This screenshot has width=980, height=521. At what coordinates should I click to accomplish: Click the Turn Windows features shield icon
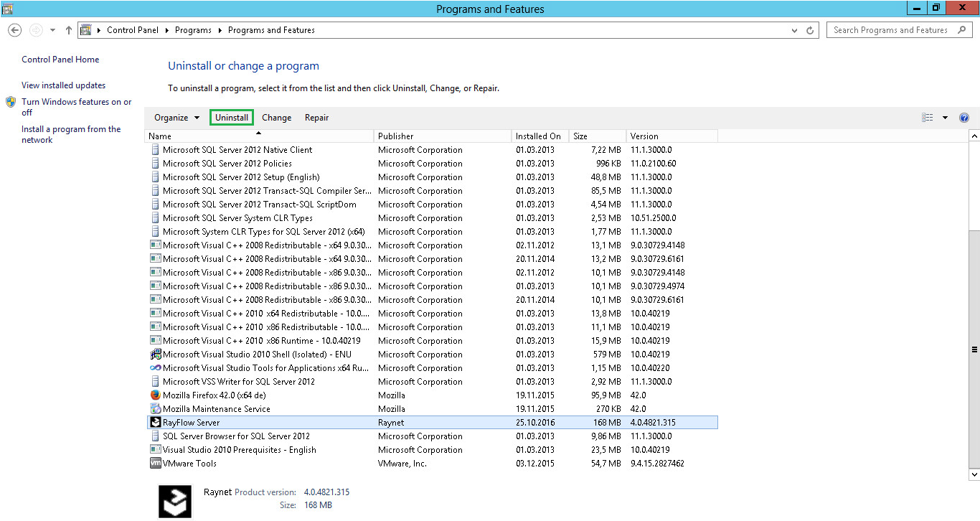click(10, 101)
